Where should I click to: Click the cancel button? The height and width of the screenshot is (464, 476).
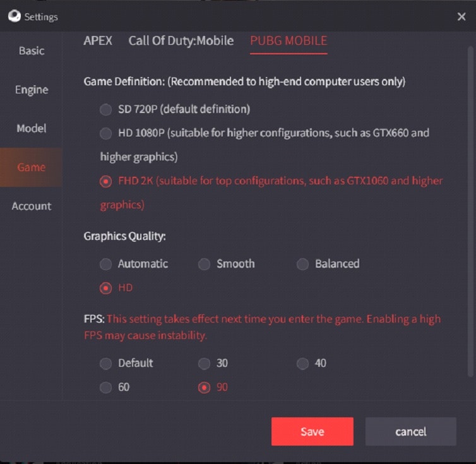click(410, 431)
